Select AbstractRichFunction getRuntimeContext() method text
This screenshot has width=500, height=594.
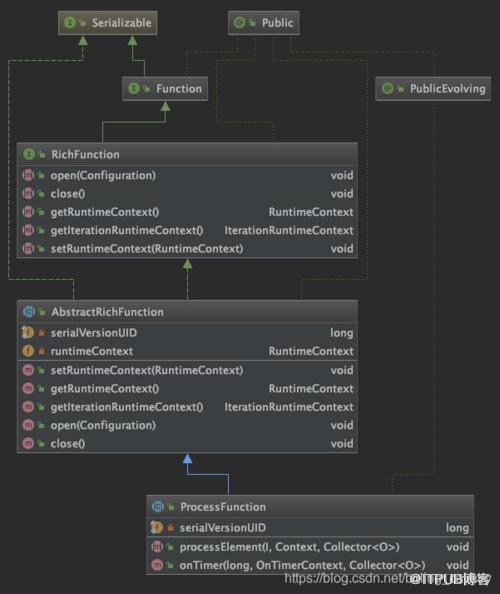(105, 389)
